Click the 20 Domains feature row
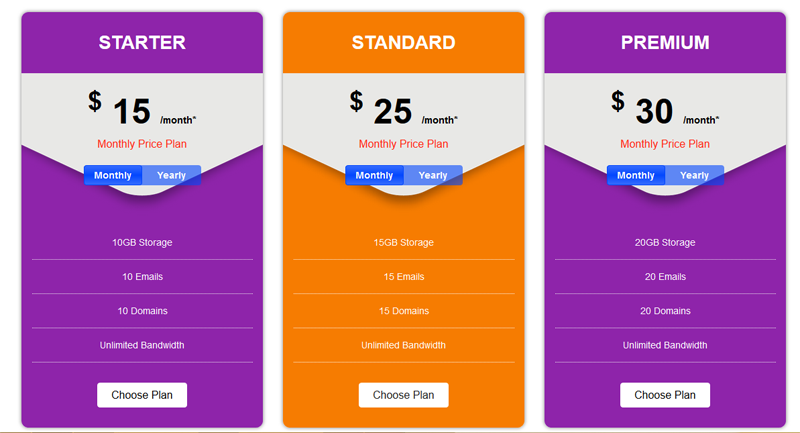This screenshot has width=800, height=433. tap(665, 311)
